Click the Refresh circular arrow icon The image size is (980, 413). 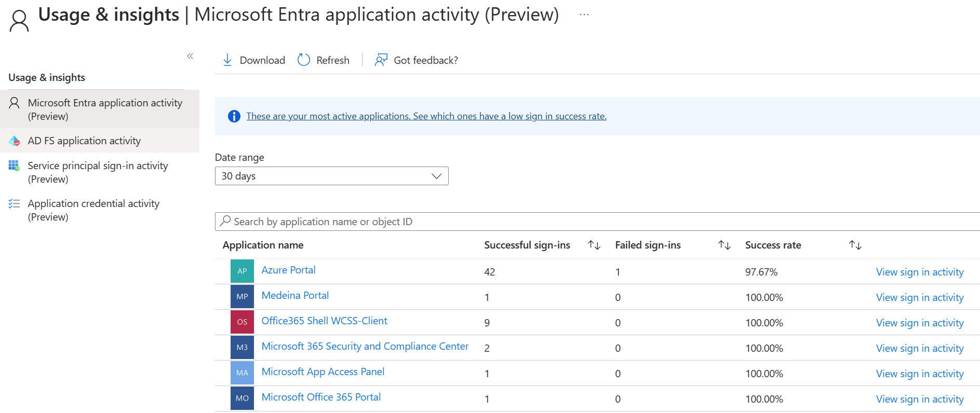[x=304, y=60]
